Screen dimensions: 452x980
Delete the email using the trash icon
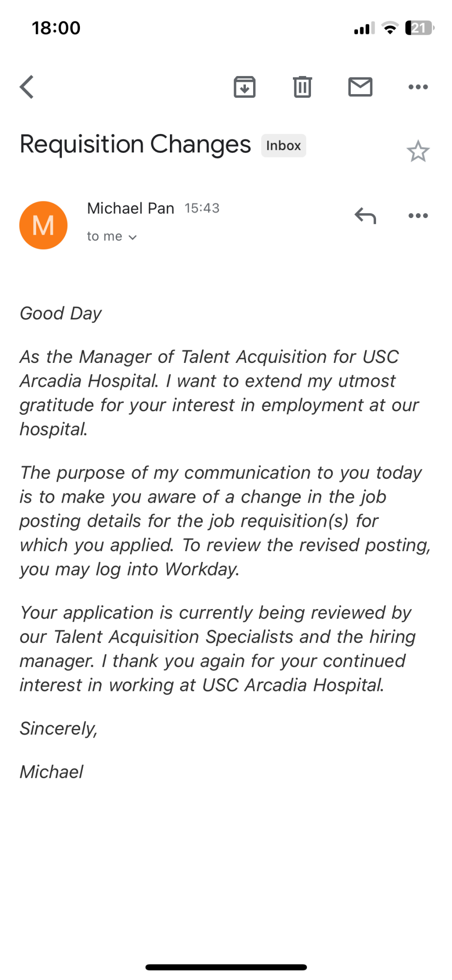coord(302,87)
